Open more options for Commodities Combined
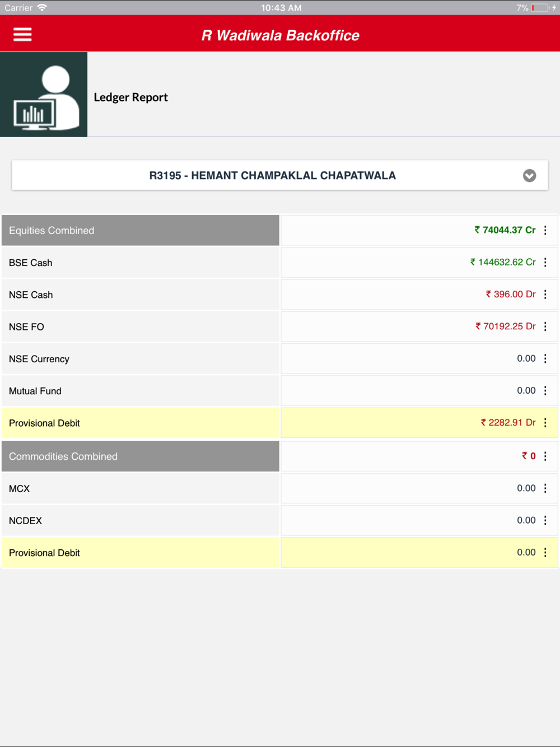This screenshot has width=560, height=747. click(x=545, y=456)
